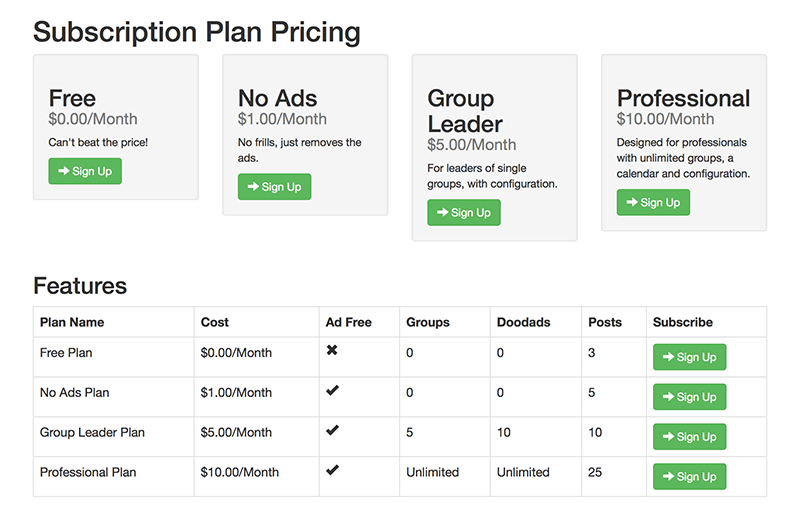Click the cross icon in Free Plan row
The height and width of the screenshot is (510, 800).
332,351
